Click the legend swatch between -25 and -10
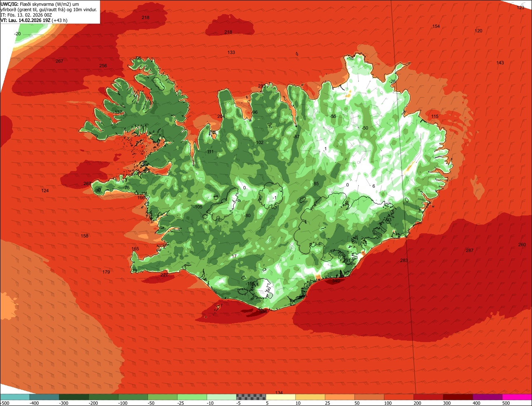This screenshot has height=406, width=532. (192, 397)
